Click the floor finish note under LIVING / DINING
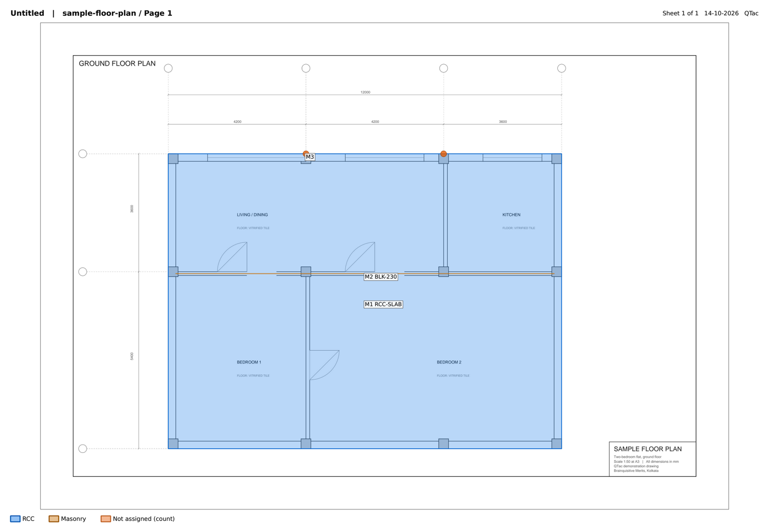This screenshot has height=532, width=768. pyautogui.click(x=253, y=228)
